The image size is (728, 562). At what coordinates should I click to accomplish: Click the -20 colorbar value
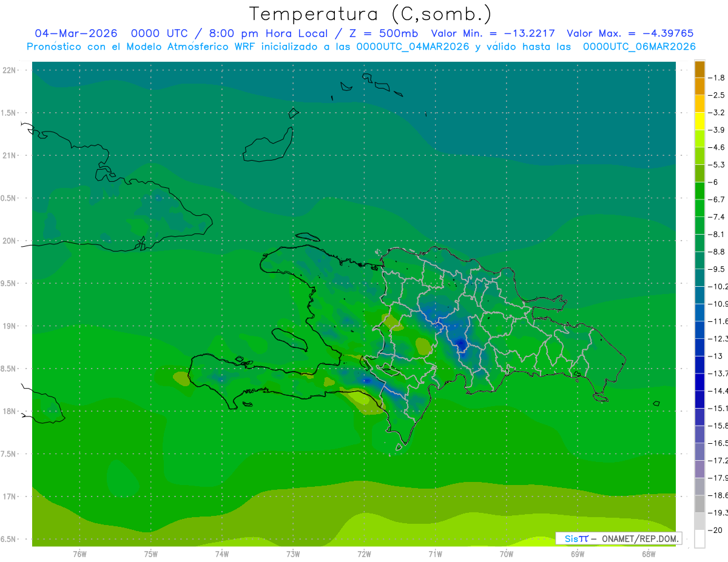tap(715, 530)
